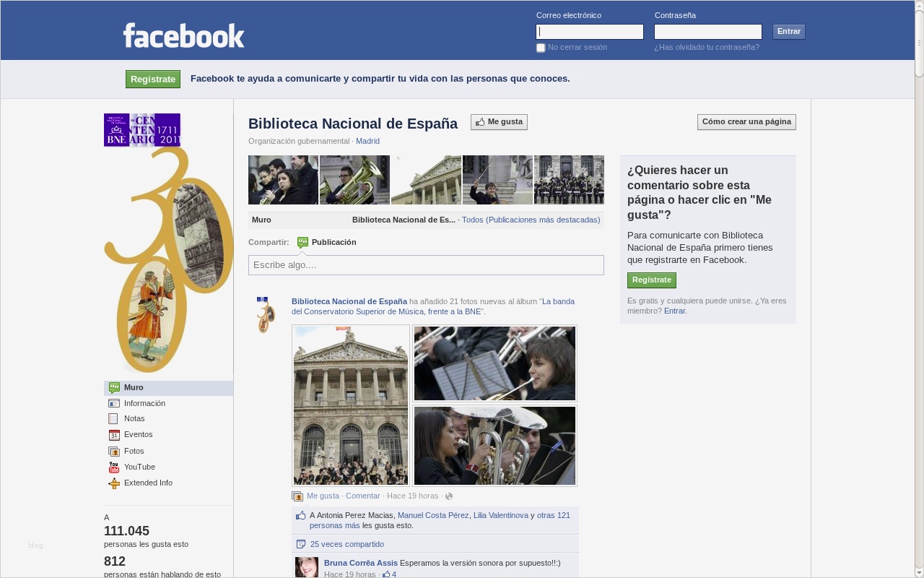Click the Publicación speech bubble icon

(x=302, y=243)
